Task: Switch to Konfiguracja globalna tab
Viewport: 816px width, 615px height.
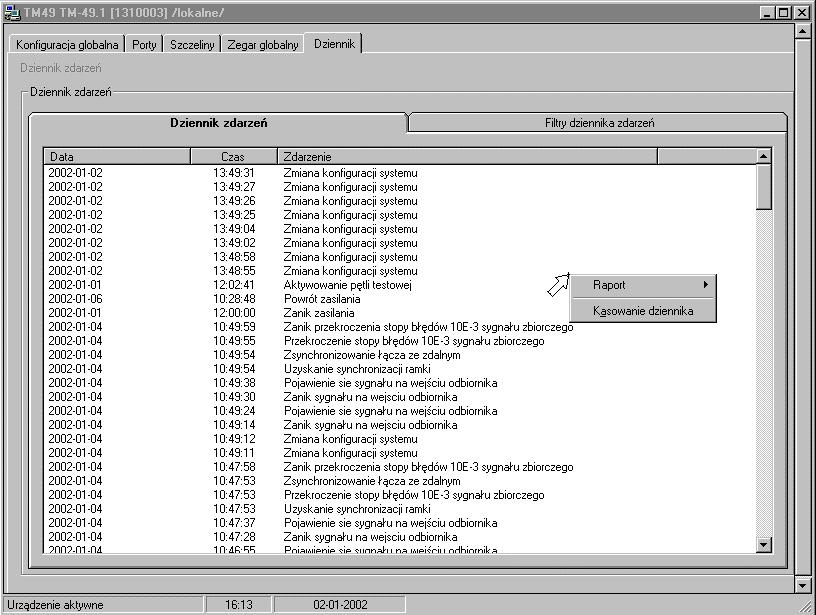Action: pyautogui.click(x=67, y=45)
